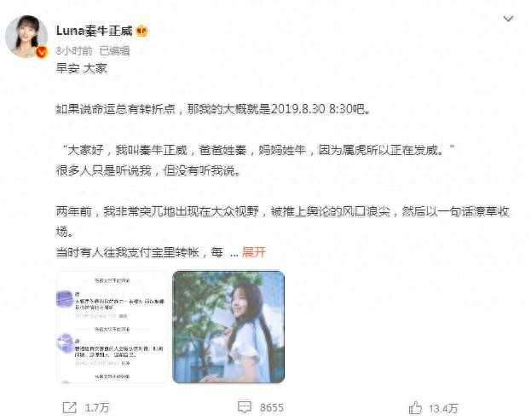Click the 1.7万 repost count
531x420 pixels.
[x=97, y=408]
